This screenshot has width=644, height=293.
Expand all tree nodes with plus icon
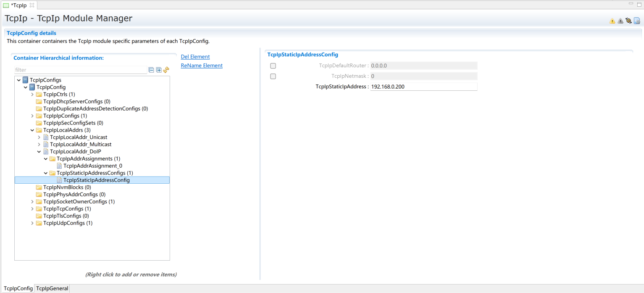pos(159,70)
